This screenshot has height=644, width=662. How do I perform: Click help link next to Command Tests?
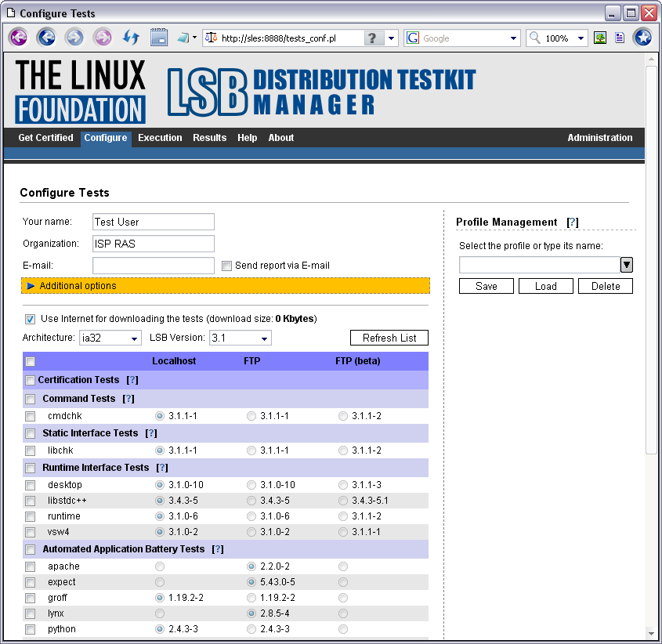128,399
